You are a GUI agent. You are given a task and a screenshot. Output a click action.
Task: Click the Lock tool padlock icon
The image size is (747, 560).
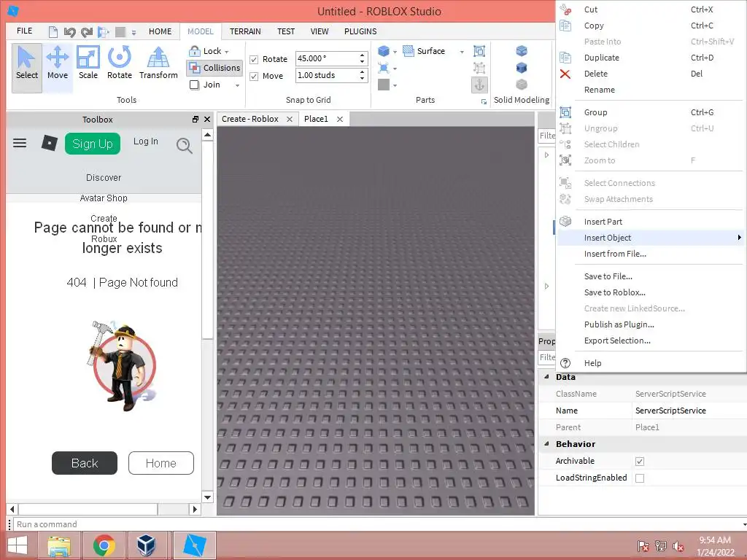tap(194, 51)
